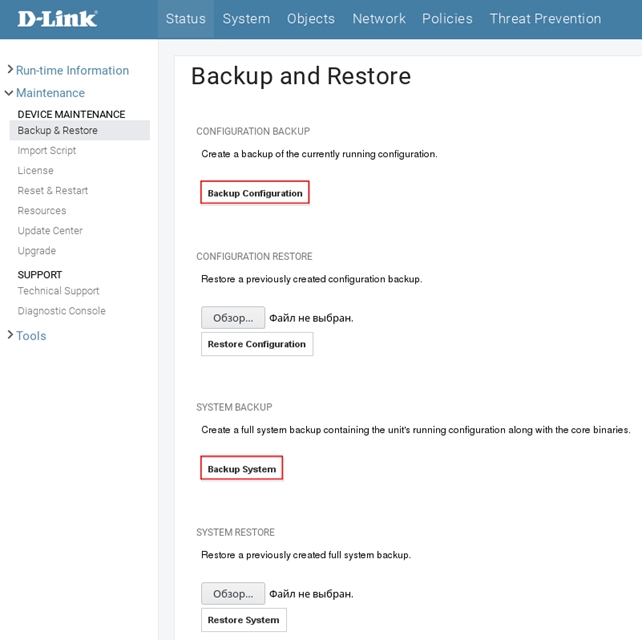Expand Run-time Information section
This screenshot has height=640, width=642.
coord(72,70)
